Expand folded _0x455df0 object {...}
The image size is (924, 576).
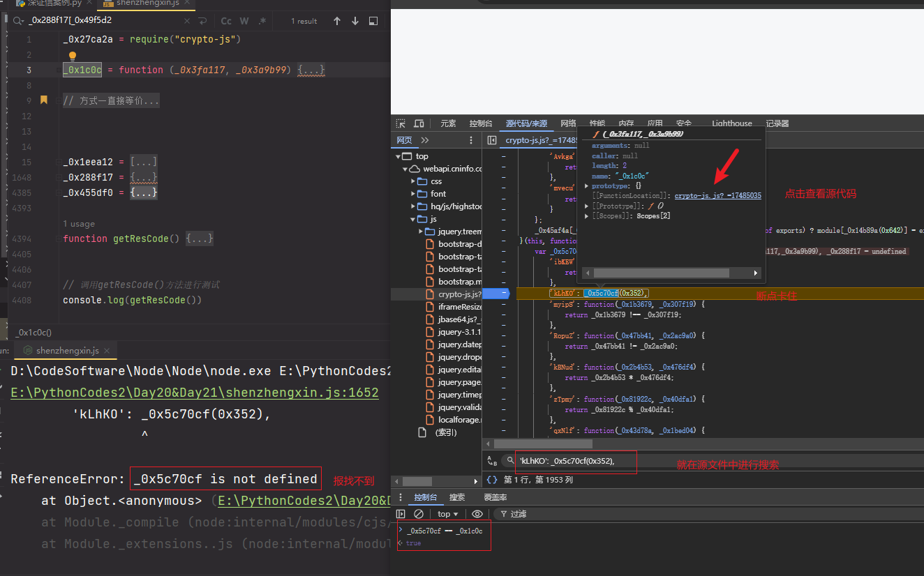144,192
